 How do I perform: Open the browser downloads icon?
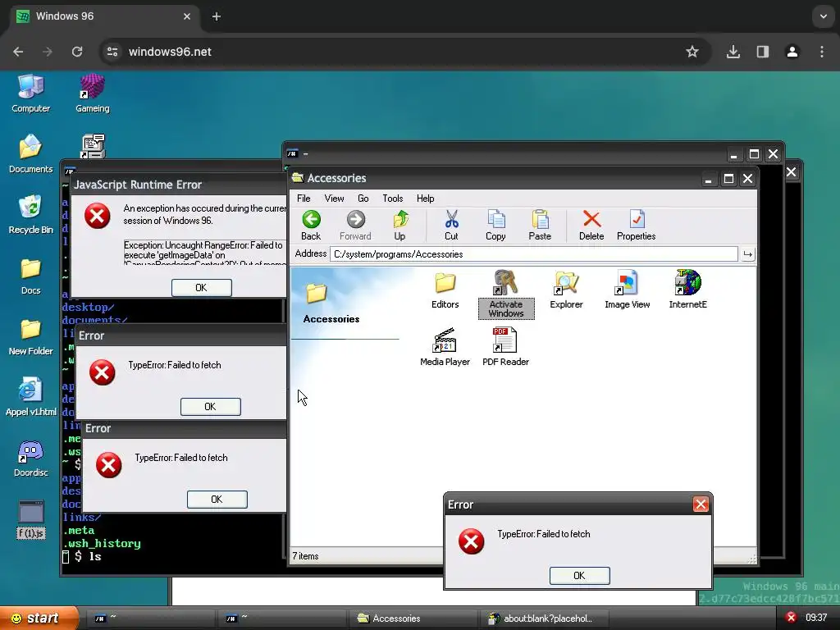733,52
